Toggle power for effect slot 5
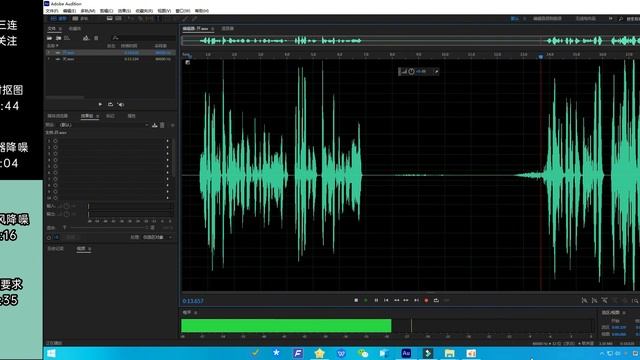 tap(55, 166)
